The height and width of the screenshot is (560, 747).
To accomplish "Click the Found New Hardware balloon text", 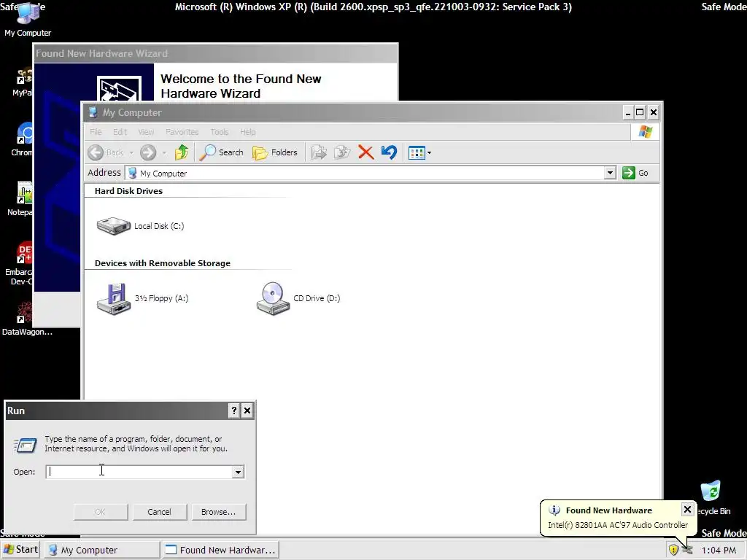I will point(618,525).
